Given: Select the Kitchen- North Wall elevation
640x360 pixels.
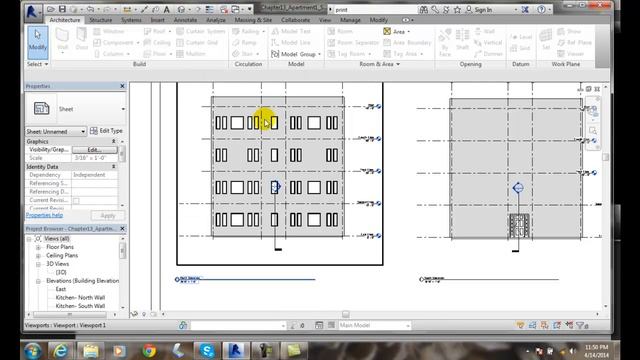Looking at the screenshot, I should (x=80, y=298).
